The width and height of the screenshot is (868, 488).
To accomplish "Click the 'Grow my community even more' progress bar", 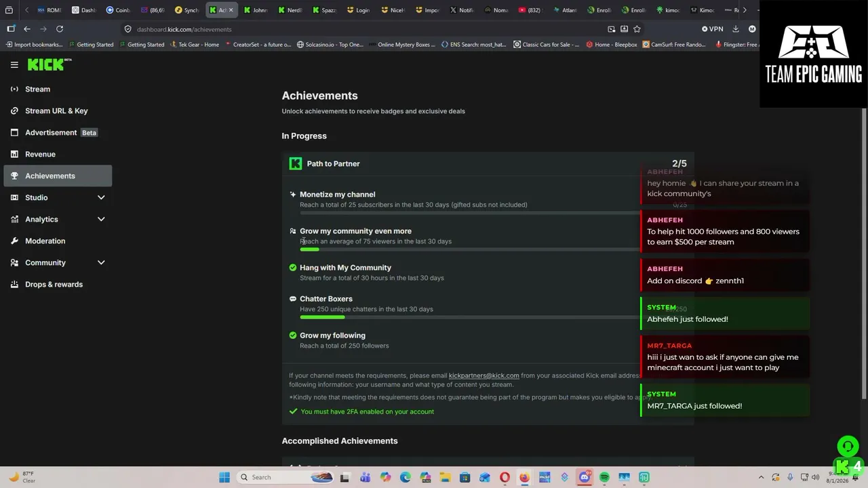I will click(469, 249).
